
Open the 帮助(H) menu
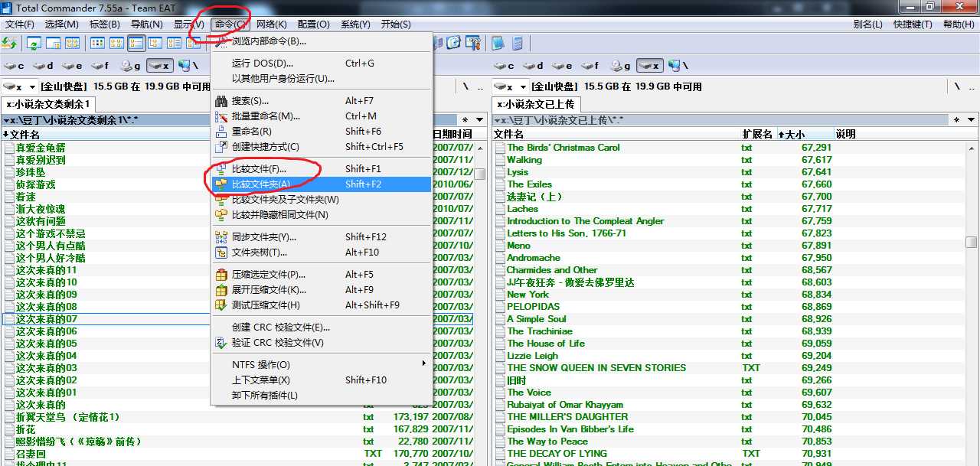point(959,24)
